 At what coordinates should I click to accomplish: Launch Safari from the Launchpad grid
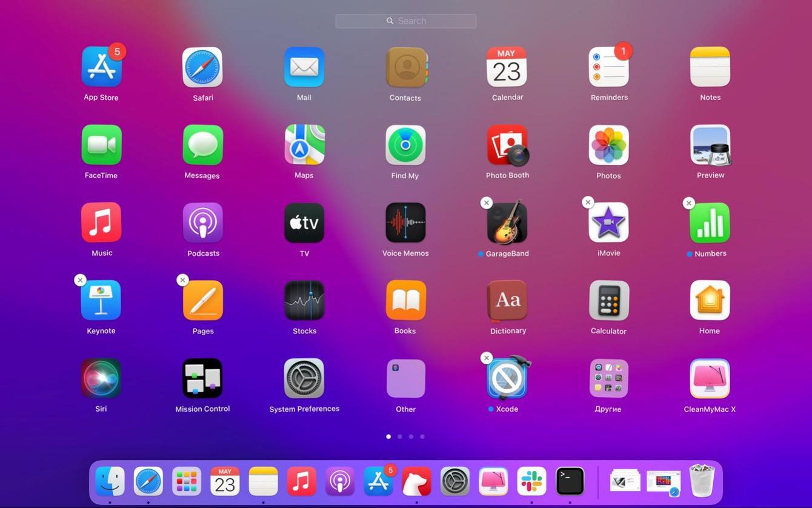pyautogui.click(x=202, y=67)
